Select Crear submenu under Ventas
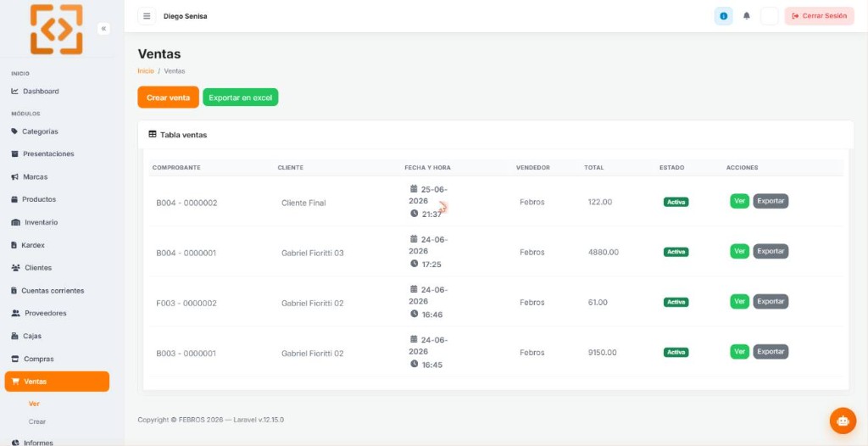Image resolution: width=868 pixels, height=446 pixels. pyautogui.click(x=37, y=421)
